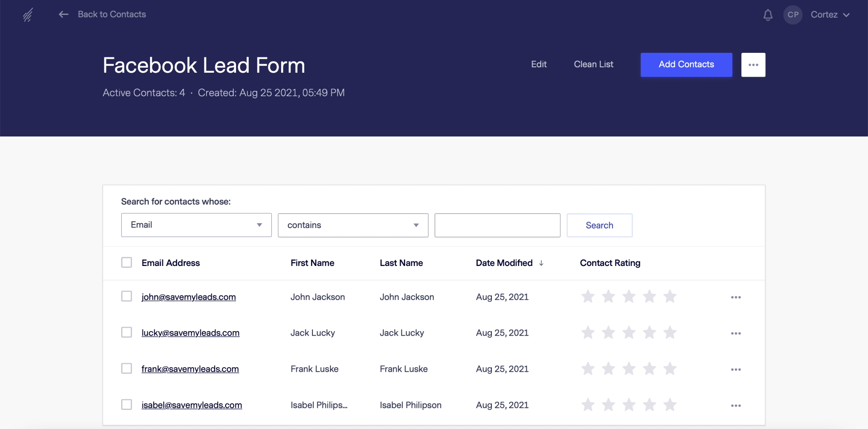Open lucky@savemyleads.com contact link
This screenshot has width=868, height=429.
[190, 333]
